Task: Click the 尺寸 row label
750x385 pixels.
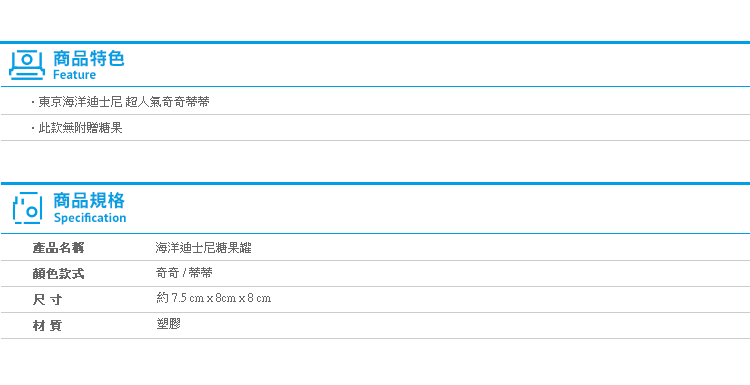Action: click(x=47, y=300)
